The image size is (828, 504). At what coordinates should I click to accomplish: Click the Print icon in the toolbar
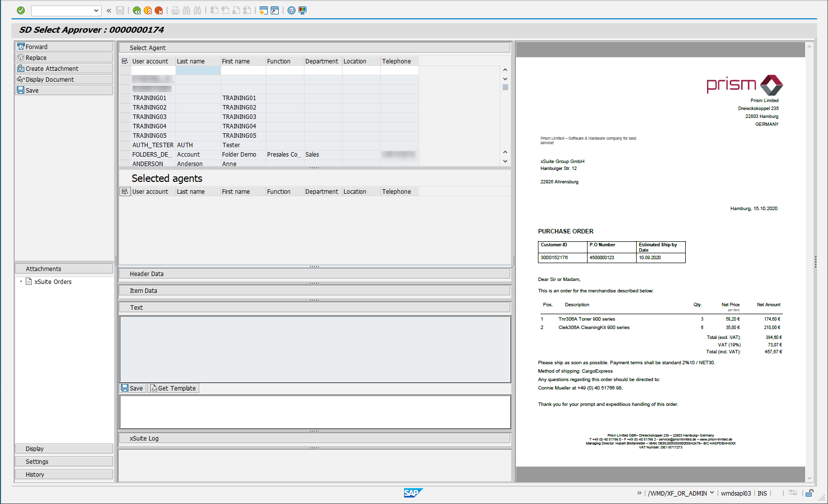[x=175, y=10]
